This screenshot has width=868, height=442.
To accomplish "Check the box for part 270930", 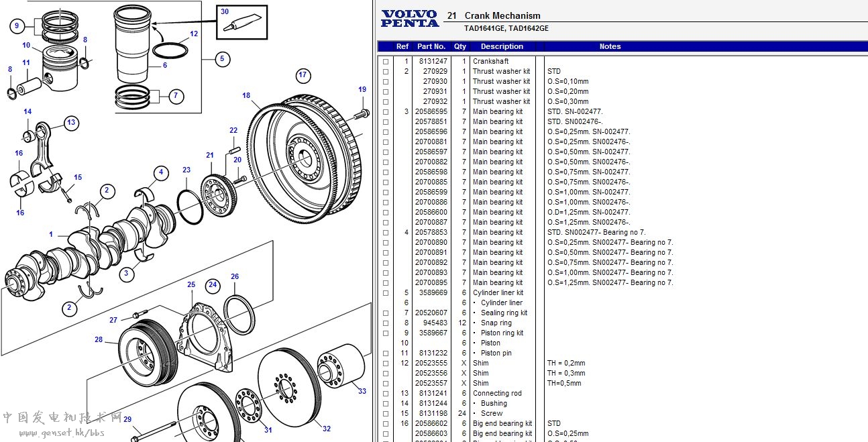I will 386,82.
